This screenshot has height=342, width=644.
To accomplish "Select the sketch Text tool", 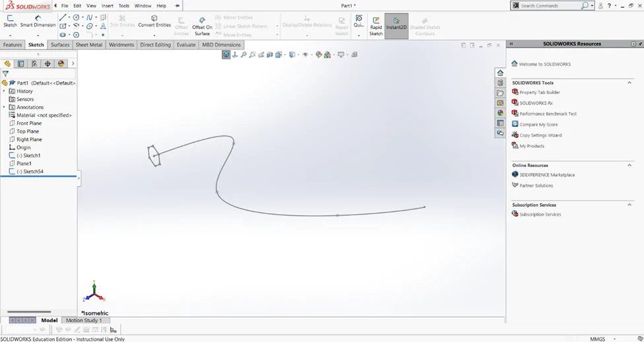I will point(103,26).
